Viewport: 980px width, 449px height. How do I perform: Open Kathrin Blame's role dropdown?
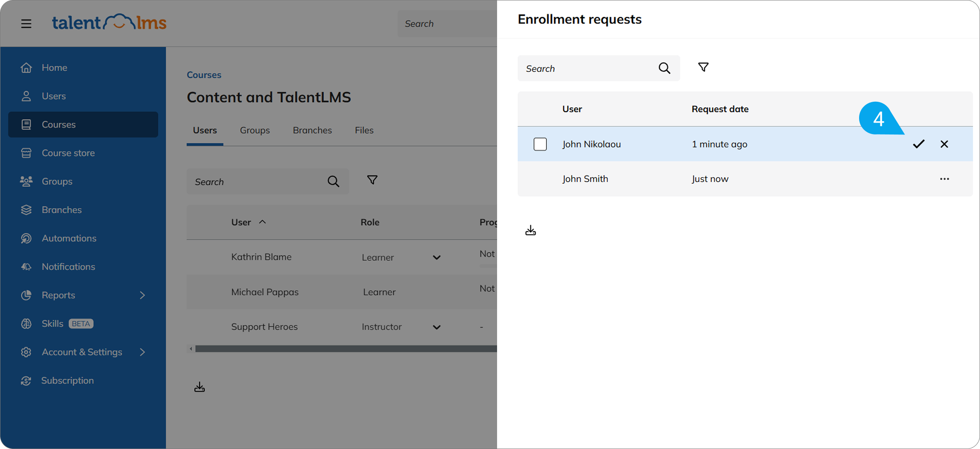pos(437,257)
